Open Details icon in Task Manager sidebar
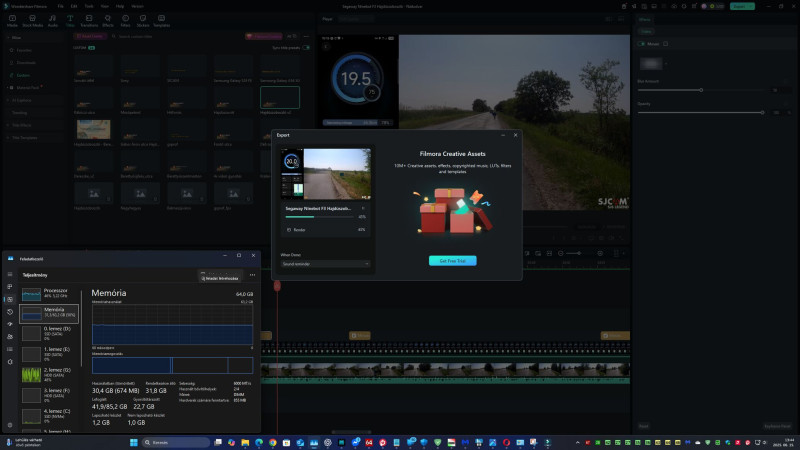The image size is (800, 450). [10, 349]
